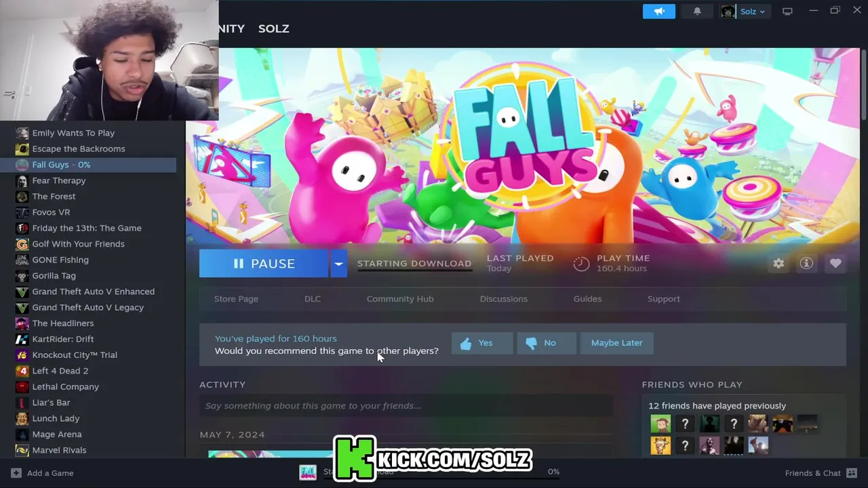Image resolution: width=868 pixels, height=488 pixels.
Task: Open the May 7, 2024 activity thumbnail
Action: coord(271,454)
